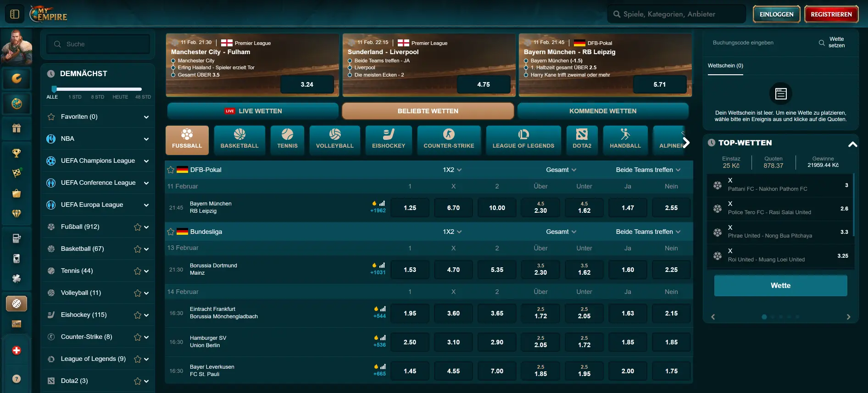Open the orange C casino icon

tap(17, 78)
